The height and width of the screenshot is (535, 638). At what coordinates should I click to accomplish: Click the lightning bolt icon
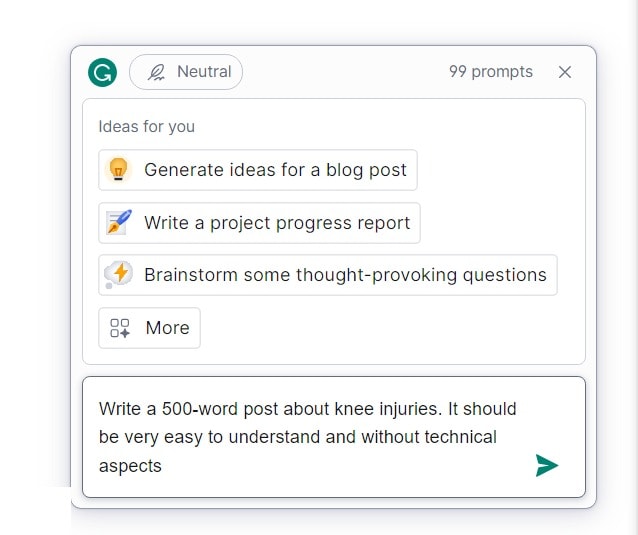[119, 275]
